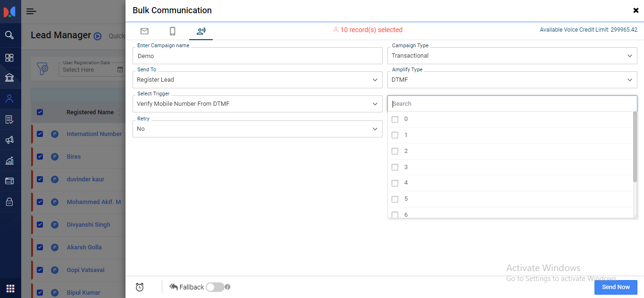The width and height of the screenshot is (644, 298).
Task: Click the megaphone campaign sidebar icon
Action: (9, 140)
